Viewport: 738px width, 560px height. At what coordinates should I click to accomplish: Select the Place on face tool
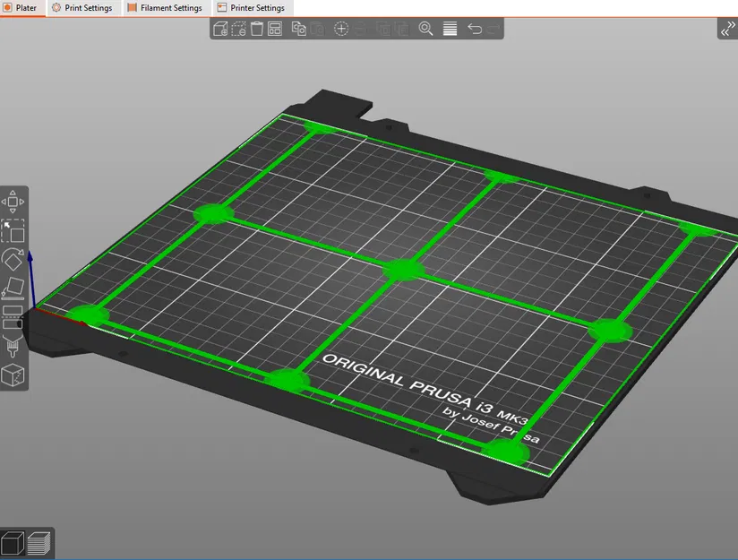tap(14, 289)
